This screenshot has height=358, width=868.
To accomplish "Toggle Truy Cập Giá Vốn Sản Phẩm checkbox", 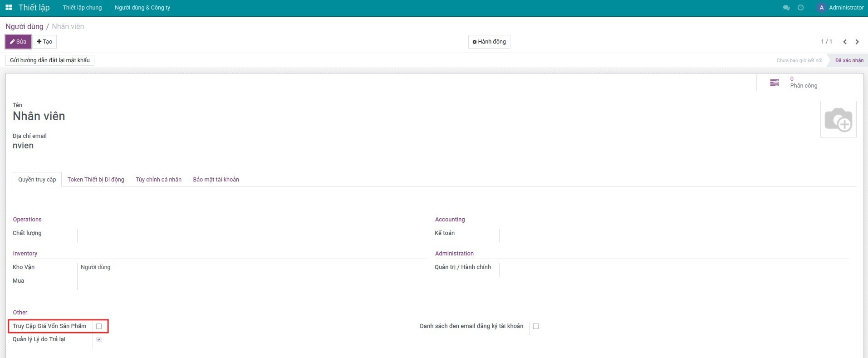I will point(99,326).
